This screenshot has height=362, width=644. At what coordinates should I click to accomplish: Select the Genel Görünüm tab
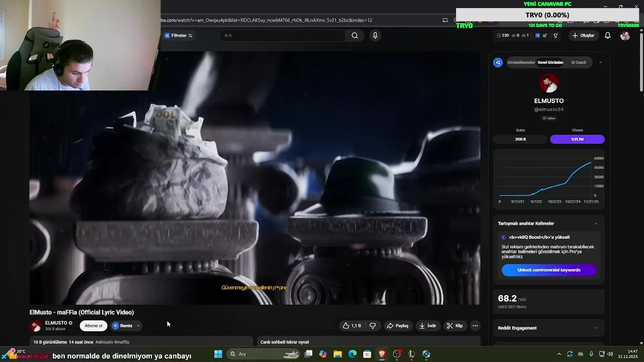point(550,62)
